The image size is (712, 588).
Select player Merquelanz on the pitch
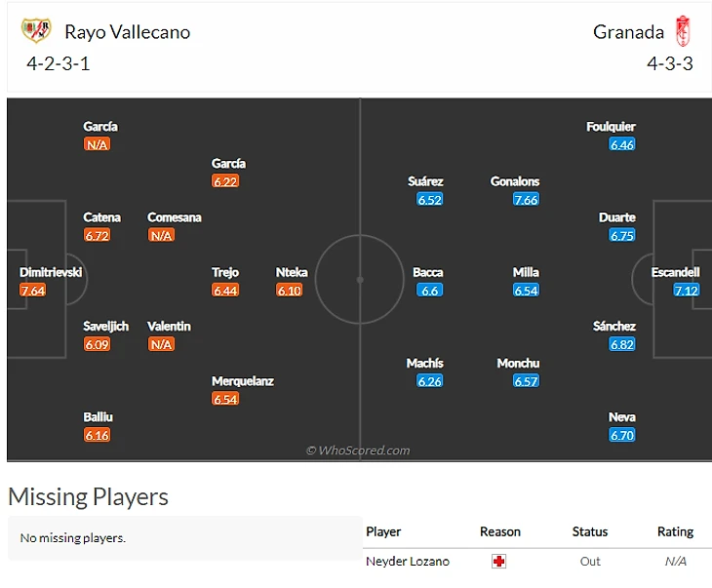click(243, 381)
